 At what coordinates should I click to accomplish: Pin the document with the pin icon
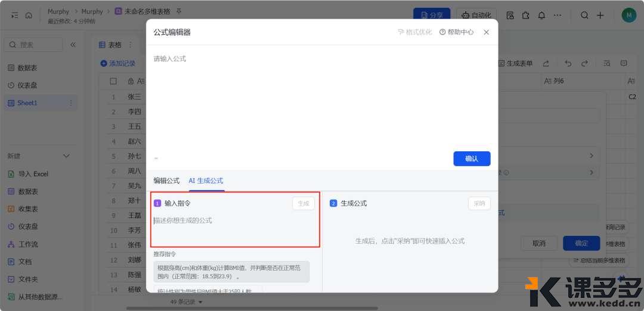(179, 11)
